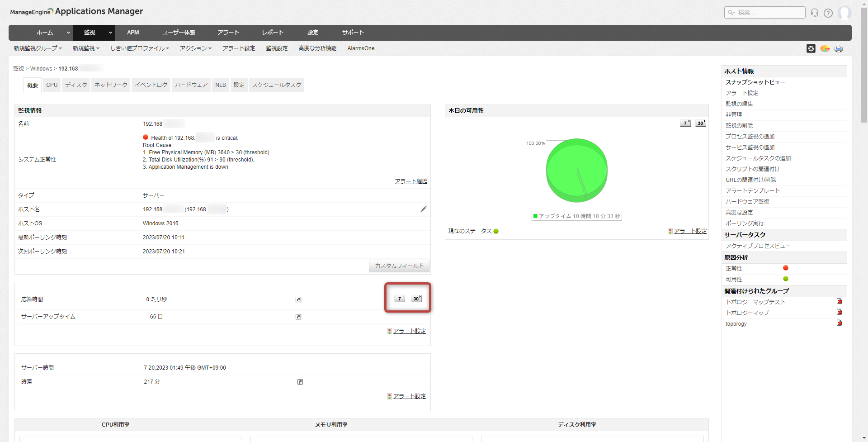Screen dimensions: 868x442
Task: Open the レポート menu
Action: coord(273,33)
